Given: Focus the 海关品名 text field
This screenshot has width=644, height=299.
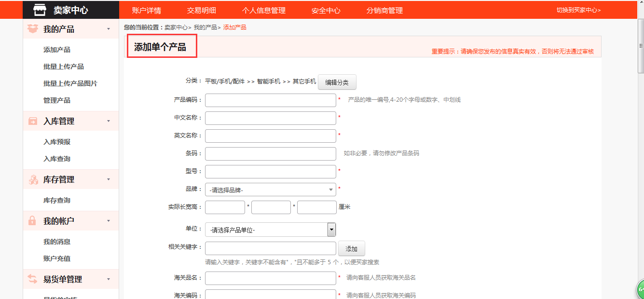Looking at the screenshot, I should point(270,278).
